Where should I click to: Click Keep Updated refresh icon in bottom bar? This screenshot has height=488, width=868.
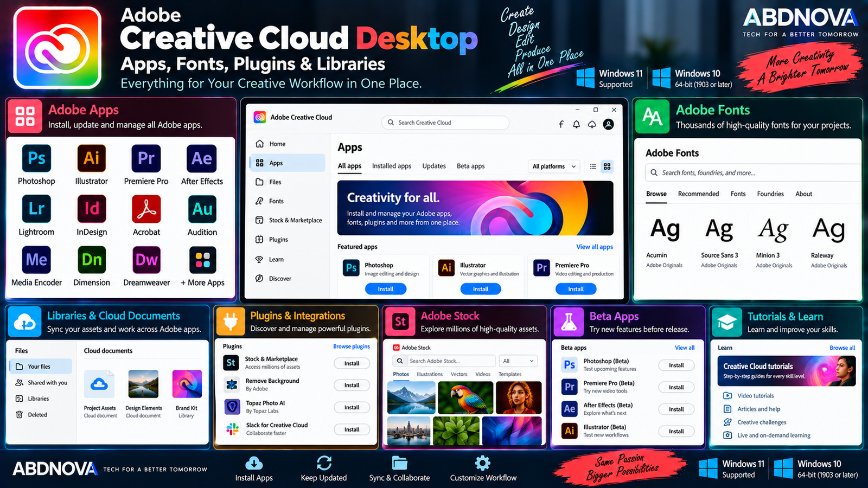coord(324,463)
